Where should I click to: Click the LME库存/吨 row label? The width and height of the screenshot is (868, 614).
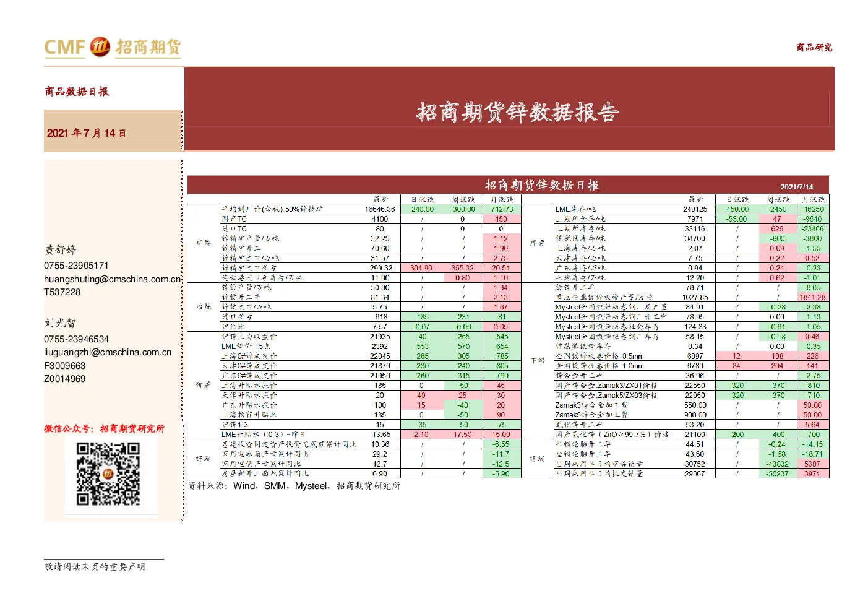[x=576, y=209]
